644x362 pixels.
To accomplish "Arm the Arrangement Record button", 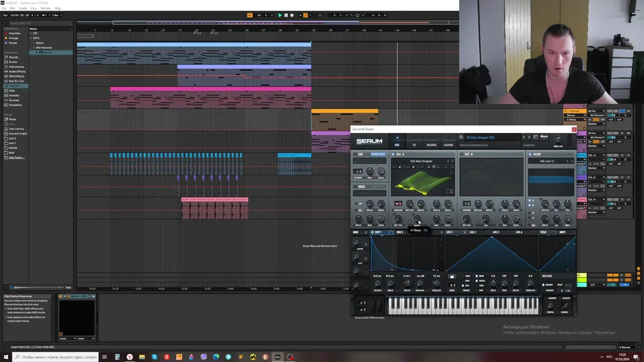I will (292, 15).
